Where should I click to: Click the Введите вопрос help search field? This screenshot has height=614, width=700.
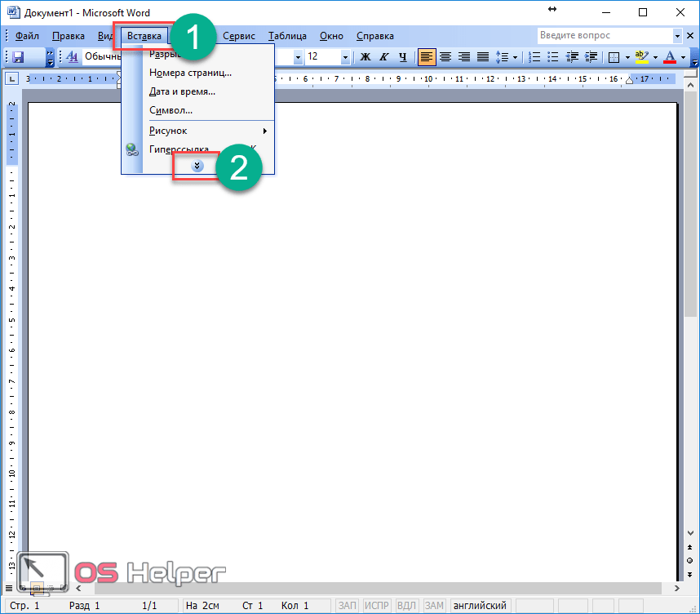[x=605, y=36]
